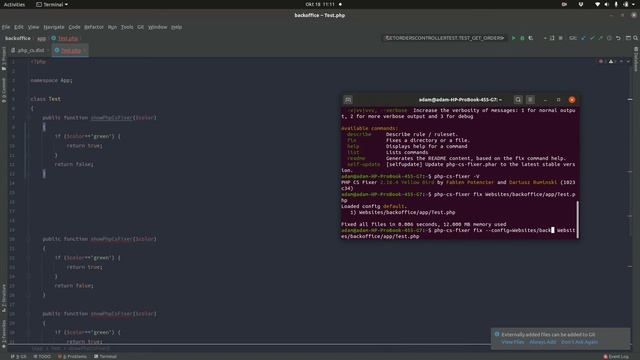Click namespace App line in editor

(x=51, y=80)
